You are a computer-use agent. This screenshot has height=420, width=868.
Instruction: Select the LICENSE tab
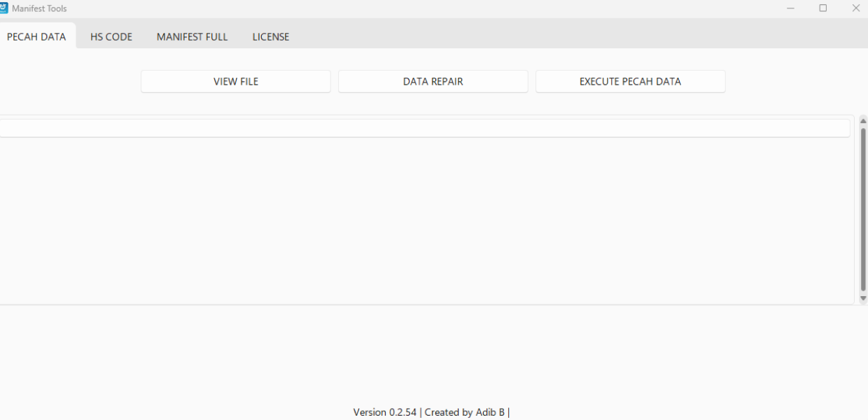pos(271,36)
